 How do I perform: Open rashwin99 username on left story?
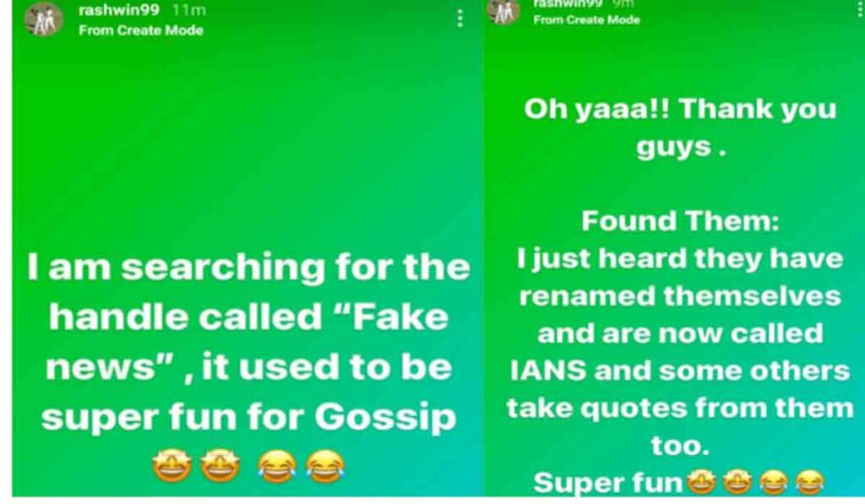119,10
